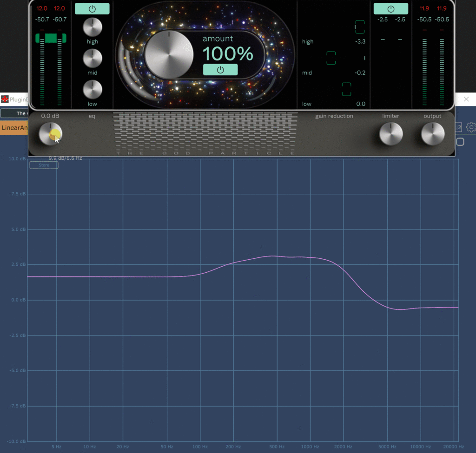
Task: Click the low band gain reduction bracket
Action: coord(346,89)
